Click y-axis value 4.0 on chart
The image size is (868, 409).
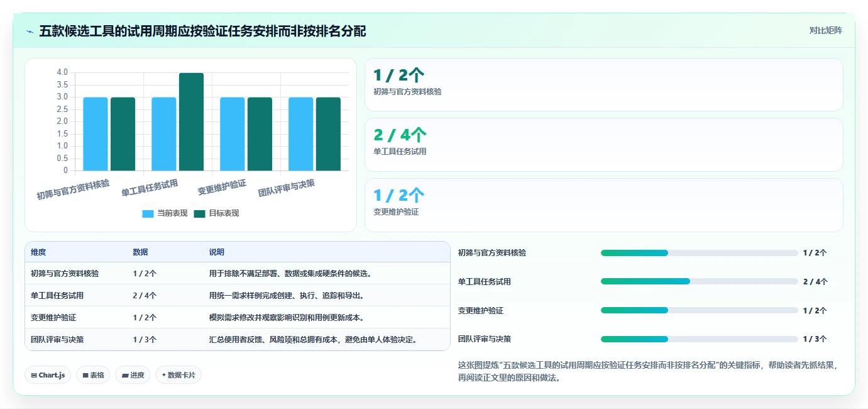pyautogui.click(x=62, y=72)
